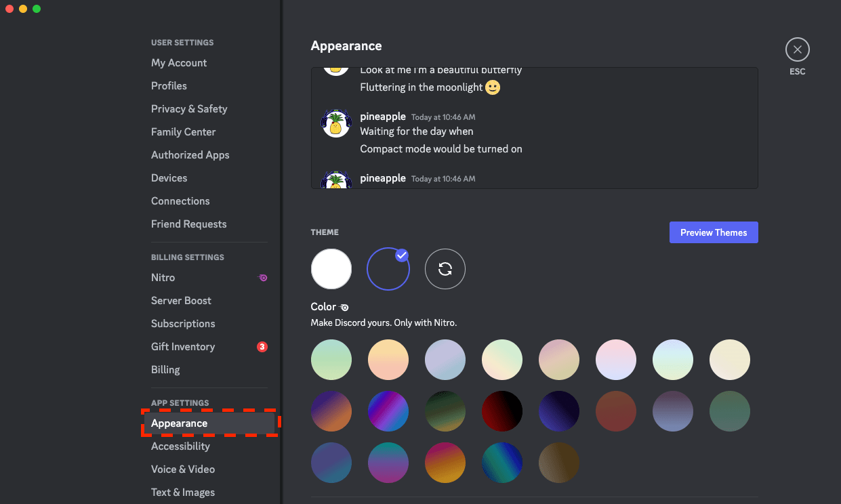Click the Nitro badge icon beside Nitro
The width and height of the screenshot is (841, 504).
click(263, 278)
